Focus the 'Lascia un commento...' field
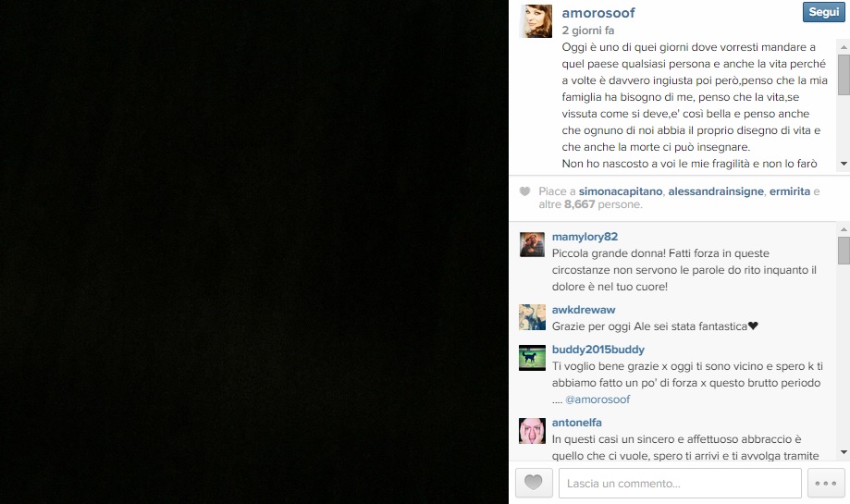The height and width of the screenshot is (504, 850). [680, 483]
